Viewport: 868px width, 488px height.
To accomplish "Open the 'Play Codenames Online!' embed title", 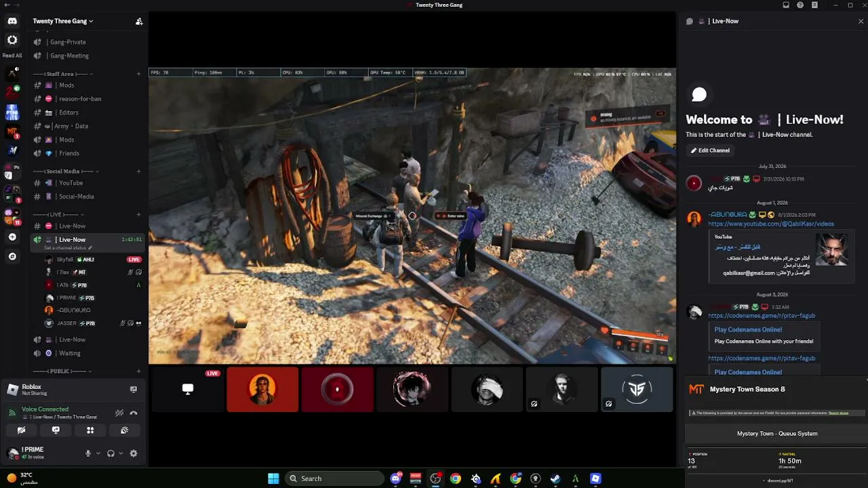I will (748, 330).
